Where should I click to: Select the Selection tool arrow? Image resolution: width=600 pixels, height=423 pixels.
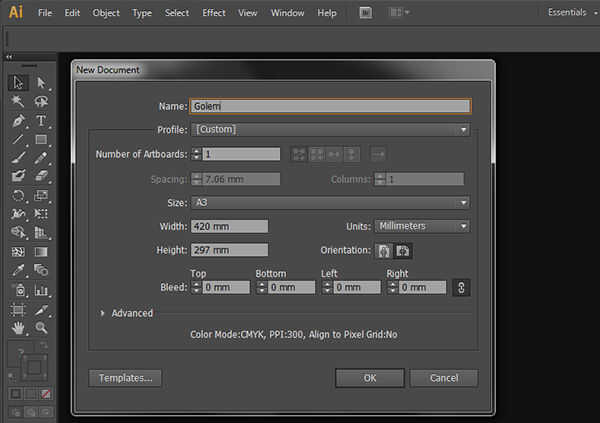[x=18, y=83]
